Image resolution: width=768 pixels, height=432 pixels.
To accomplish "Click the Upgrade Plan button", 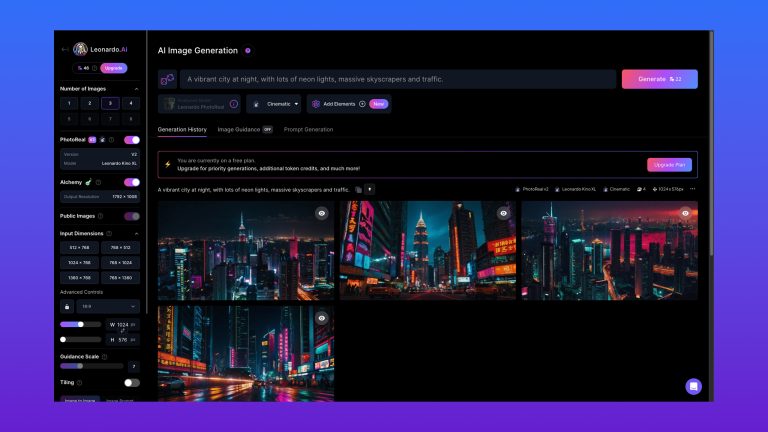I will (x=669, y=164).
